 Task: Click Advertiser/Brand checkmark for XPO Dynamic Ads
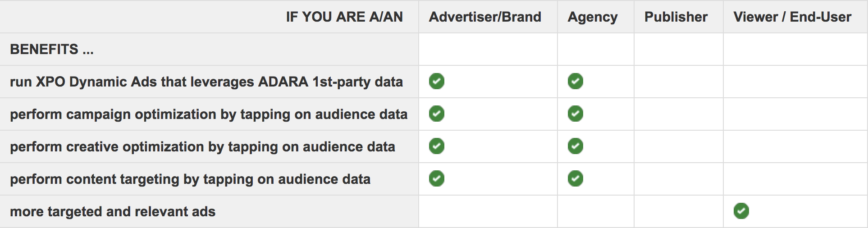(436, 82)
